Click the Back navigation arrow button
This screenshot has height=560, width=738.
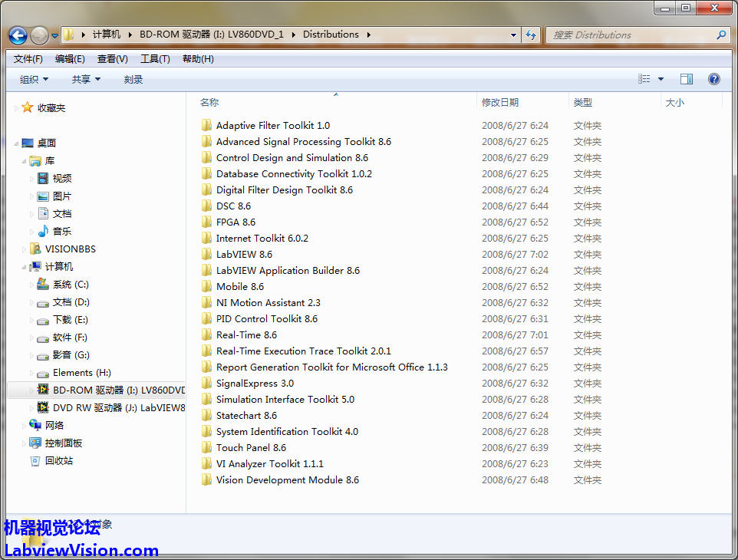point(18,35)
